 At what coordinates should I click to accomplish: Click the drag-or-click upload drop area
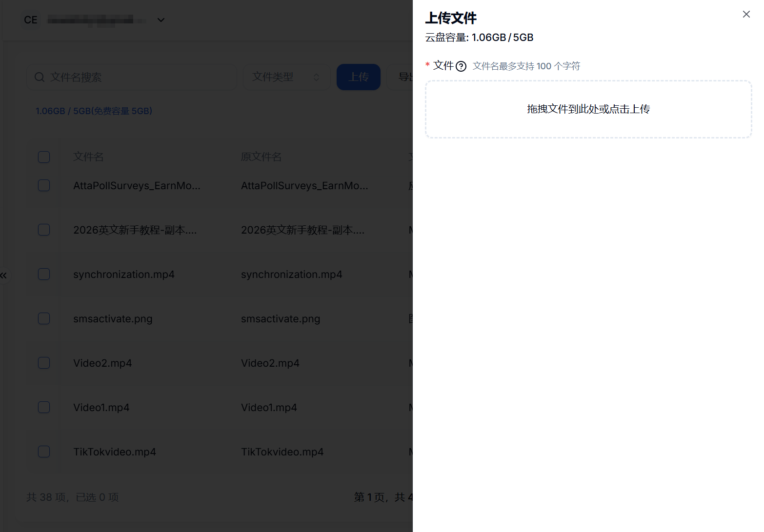tap(588, 109)
